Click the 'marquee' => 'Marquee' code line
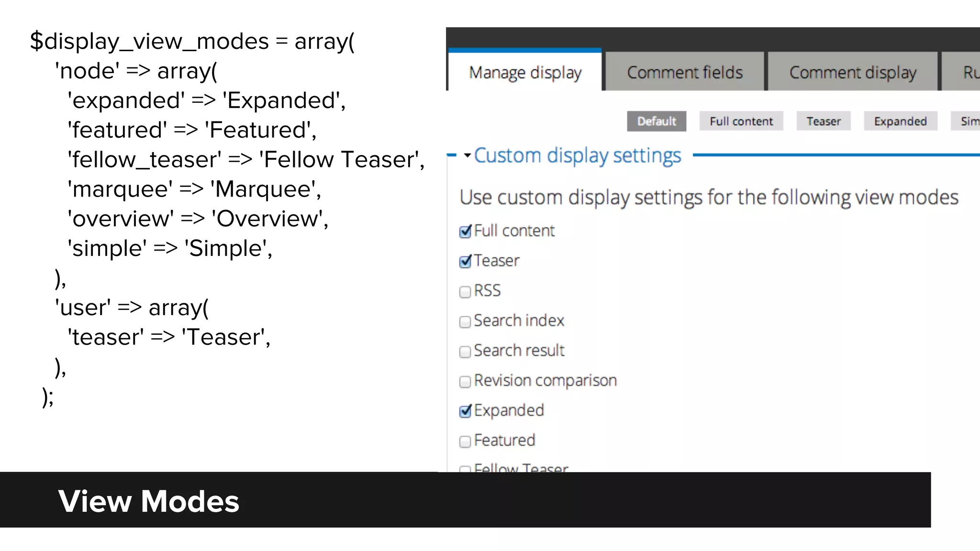This screenshot has height=551, width=980. [194, 189]
